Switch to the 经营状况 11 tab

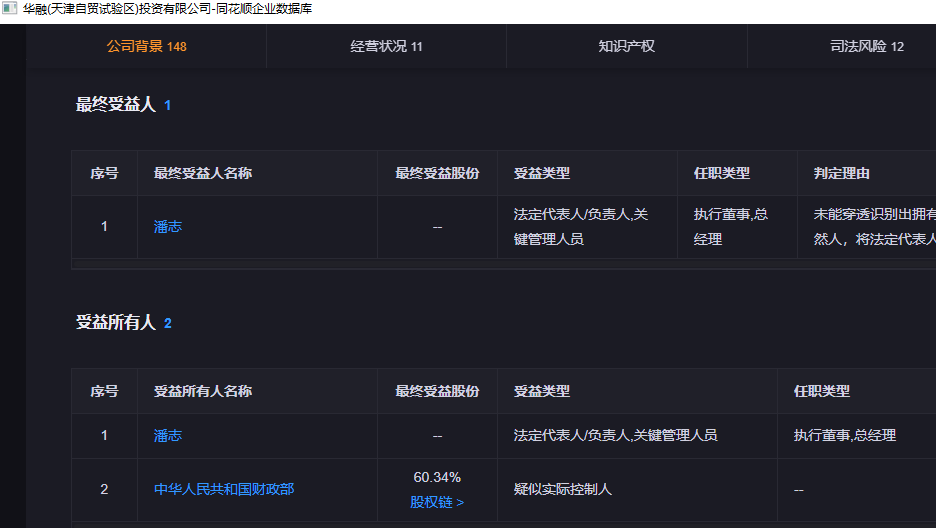click(386, 47)
